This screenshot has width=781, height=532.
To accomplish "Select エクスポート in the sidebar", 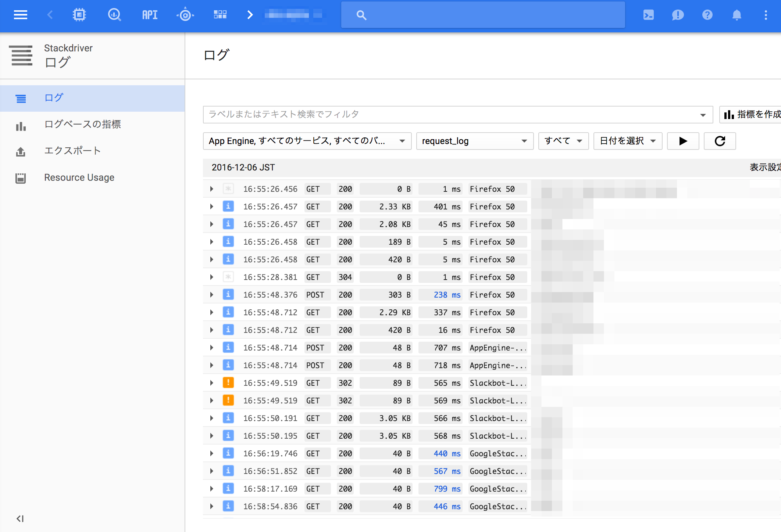I will [72, 150].
